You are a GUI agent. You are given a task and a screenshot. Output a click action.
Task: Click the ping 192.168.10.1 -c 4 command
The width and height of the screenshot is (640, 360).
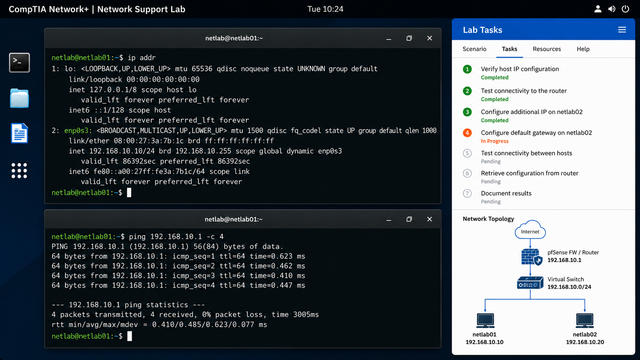click(x=176, y=237)
